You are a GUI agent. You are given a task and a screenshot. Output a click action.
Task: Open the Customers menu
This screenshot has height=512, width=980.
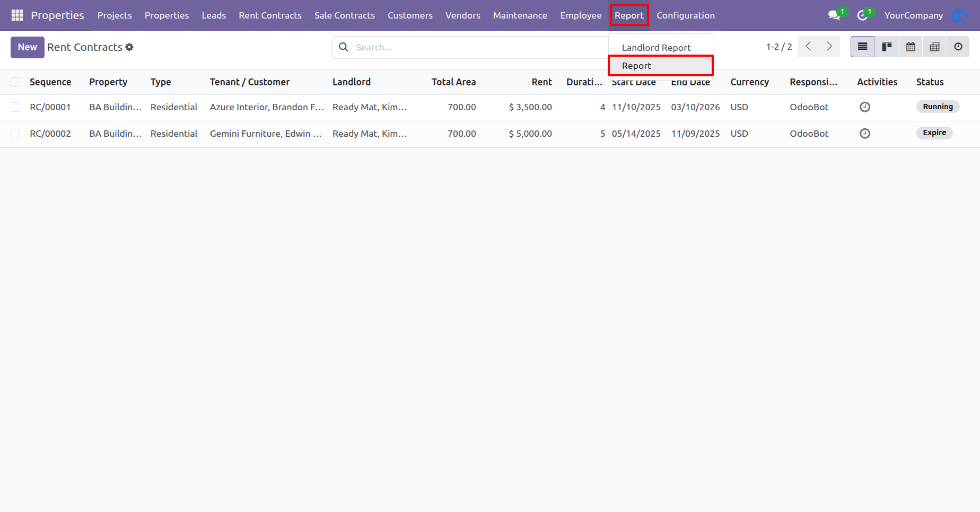pos(410,15)
